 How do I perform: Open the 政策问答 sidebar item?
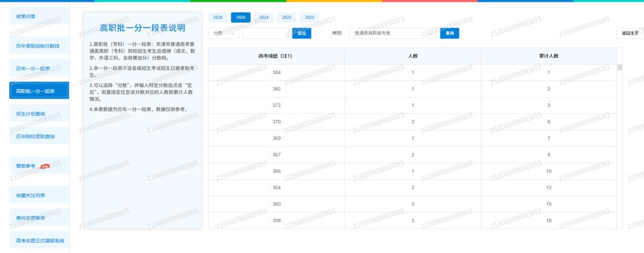tap(39, 17)
